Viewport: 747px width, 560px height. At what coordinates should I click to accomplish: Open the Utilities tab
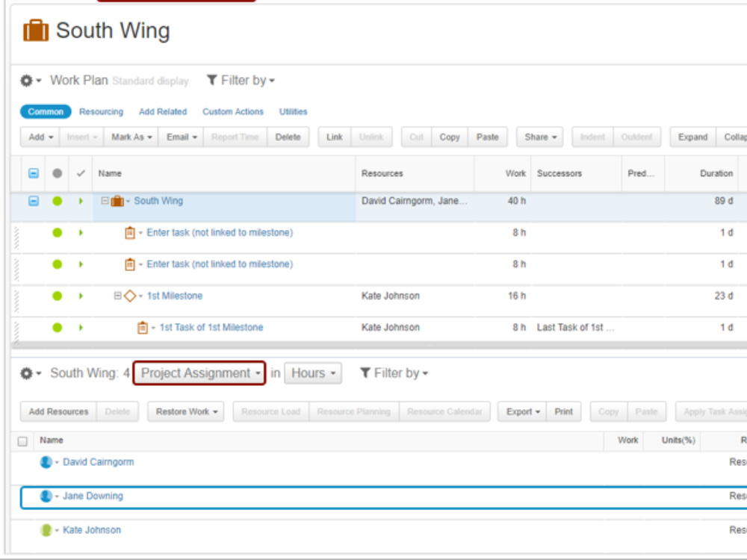click(x=293, y=112)
